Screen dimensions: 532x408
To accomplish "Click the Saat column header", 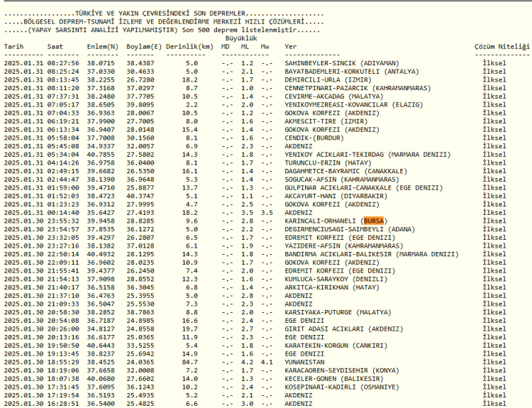I will (55, 46).
